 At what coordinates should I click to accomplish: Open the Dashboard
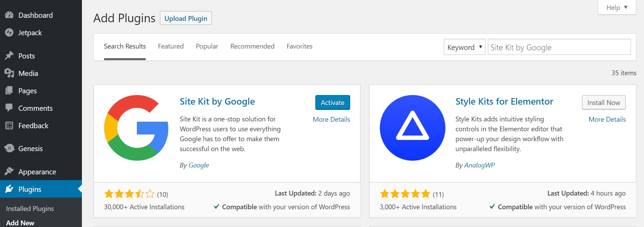point(35,15)
